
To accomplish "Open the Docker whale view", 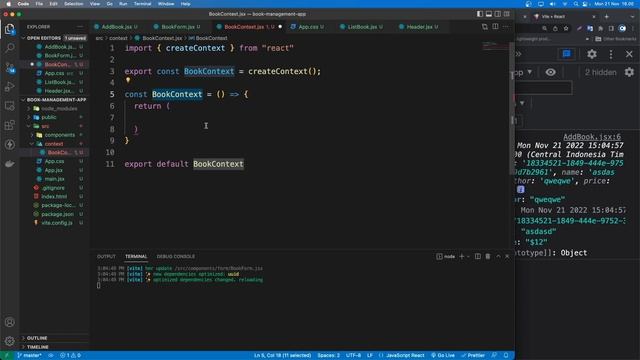I will [10, 164].
